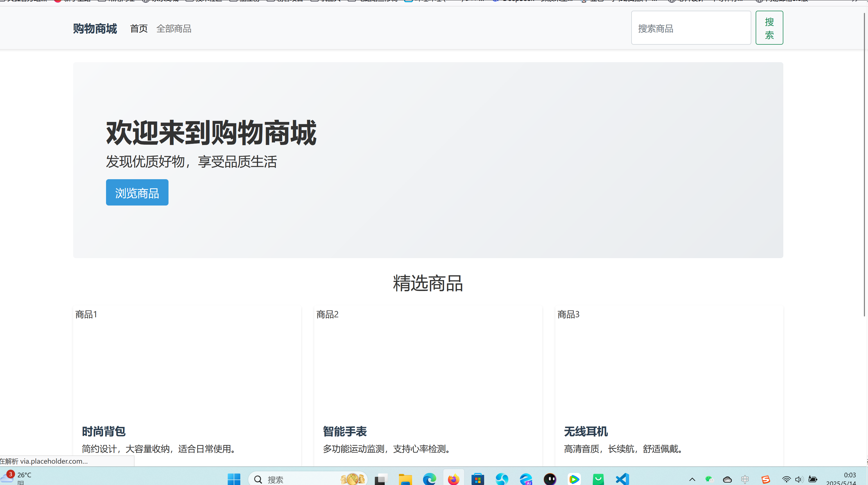
Task: Click the Sogou input tray icon
Action: click(766, 479)
